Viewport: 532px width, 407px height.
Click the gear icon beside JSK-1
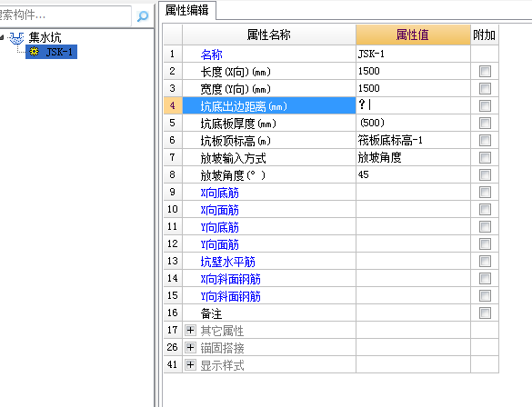[34, 52]
